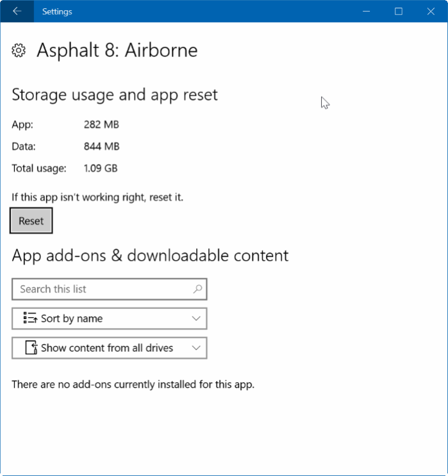Click the Total usage: label
The height and width of the screenshot is (476, 448).
pos(39,168)
